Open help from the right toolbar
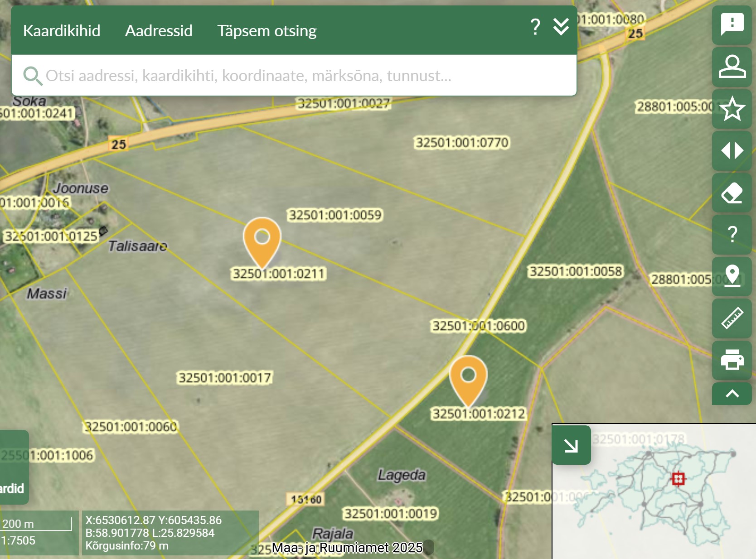This screenshot has width=756, height=559. 732,234
